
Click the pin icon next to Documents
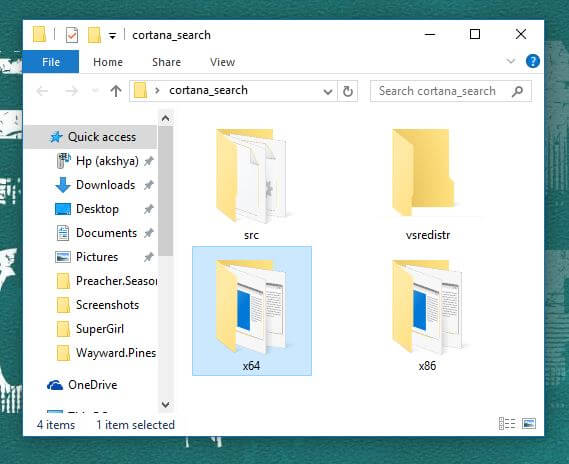[x=148, y=233]
